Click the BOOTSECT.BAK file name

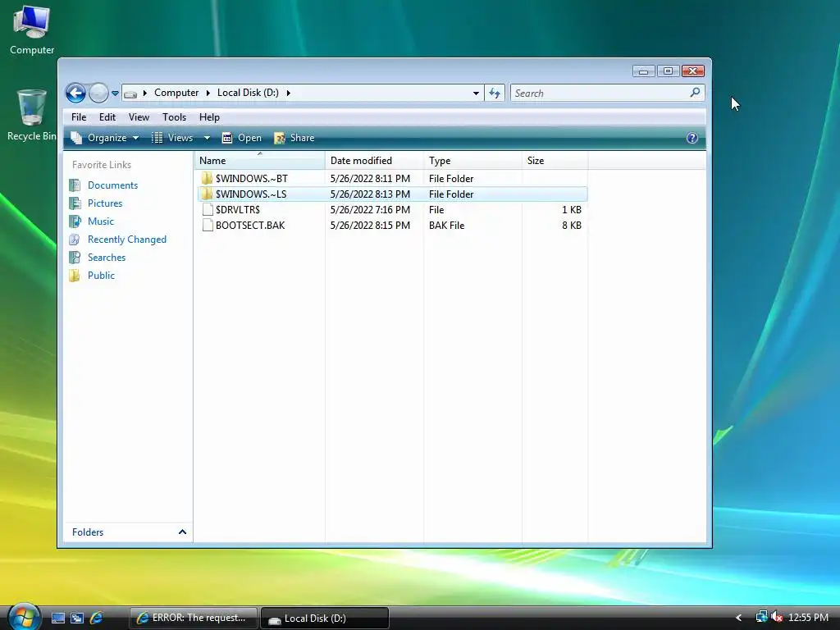250,225
